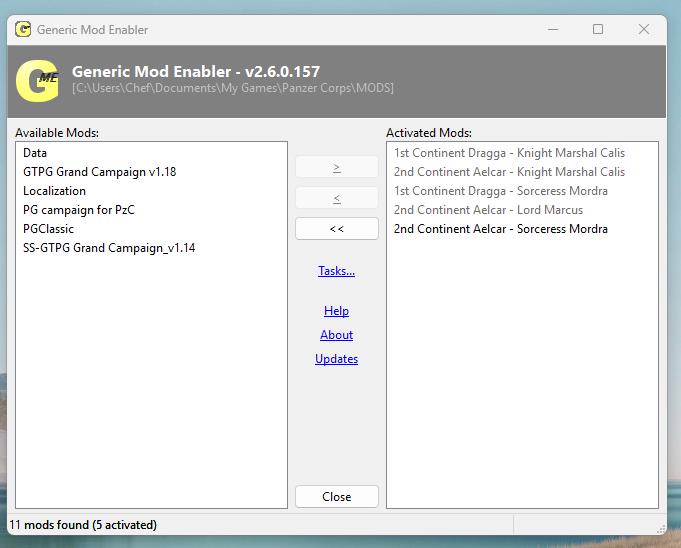Click the GME logo in the banner
This screenshot has width=681, height=548.
[x=37, y=81]
